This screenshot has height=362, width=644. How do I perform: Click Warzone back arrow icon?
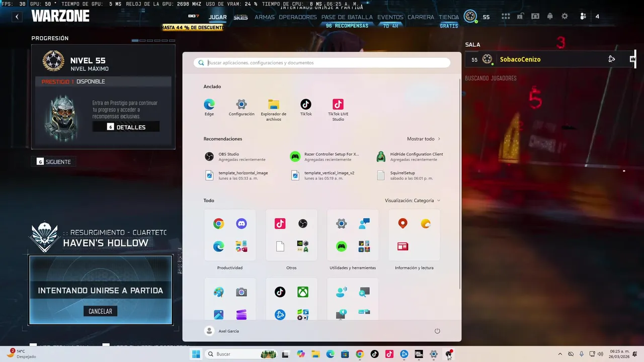click(17, 17)
